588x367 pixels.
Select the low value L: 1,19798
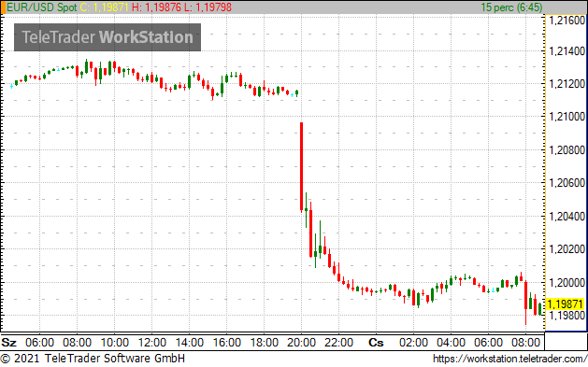point(208,7)
